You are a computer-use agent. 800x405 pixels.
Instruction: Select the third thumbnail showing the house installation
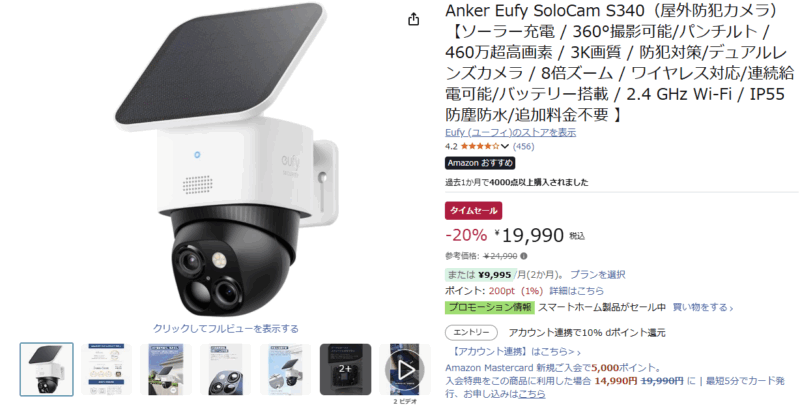(166, 370)
